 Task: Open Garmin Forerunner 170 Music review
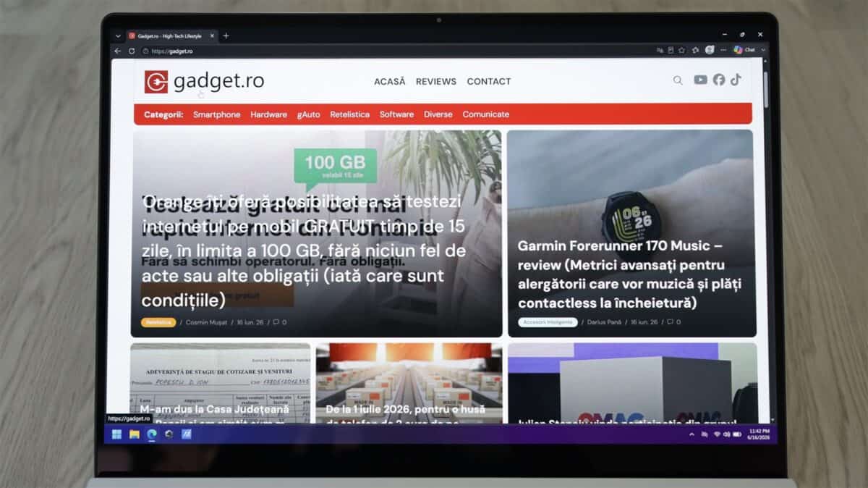click(x=629, y=274)
